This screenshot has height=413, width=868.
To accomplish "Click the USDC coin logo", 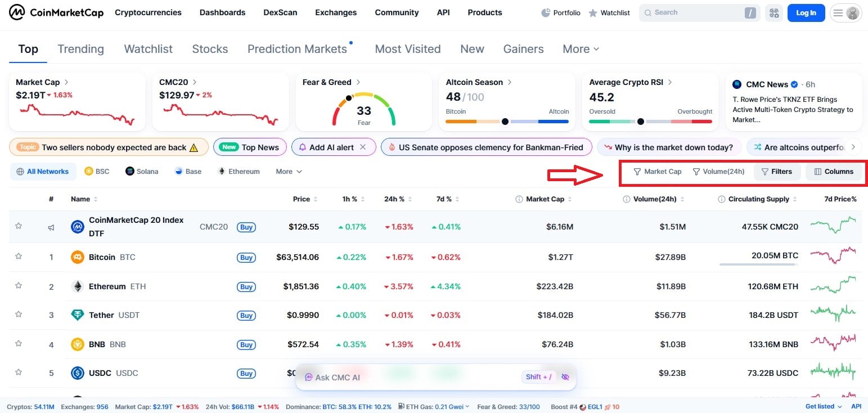I will [x=78, y=373].
